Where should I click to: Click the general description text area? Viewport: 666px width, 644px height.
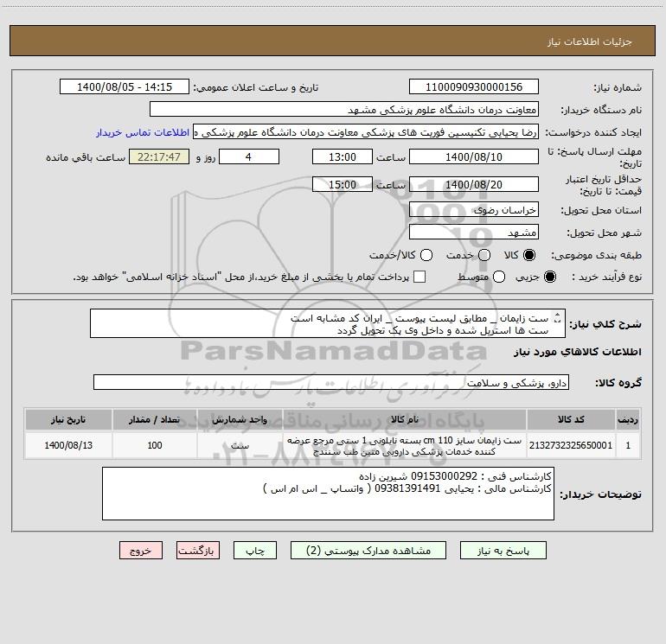(x=328, y=323)
